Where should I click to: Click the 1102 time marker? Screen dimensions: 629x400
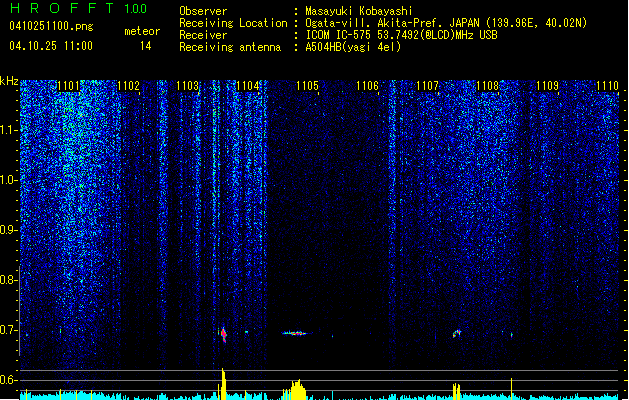128,86
